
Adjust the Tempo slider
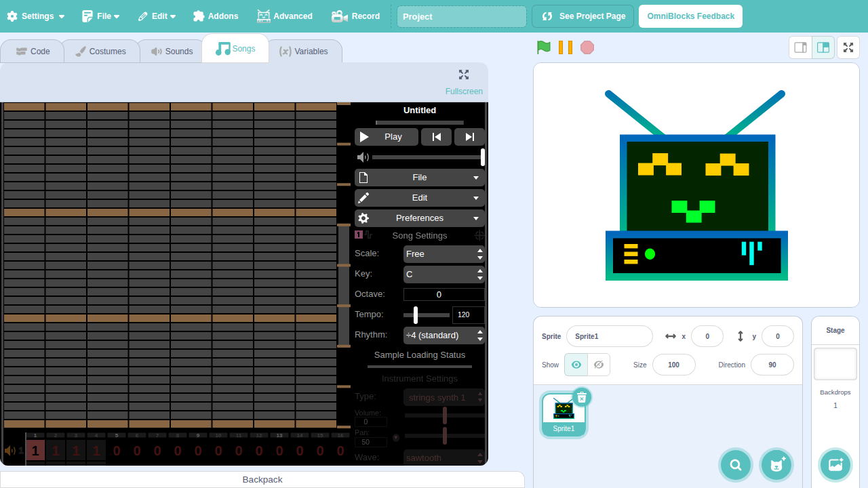427,315
